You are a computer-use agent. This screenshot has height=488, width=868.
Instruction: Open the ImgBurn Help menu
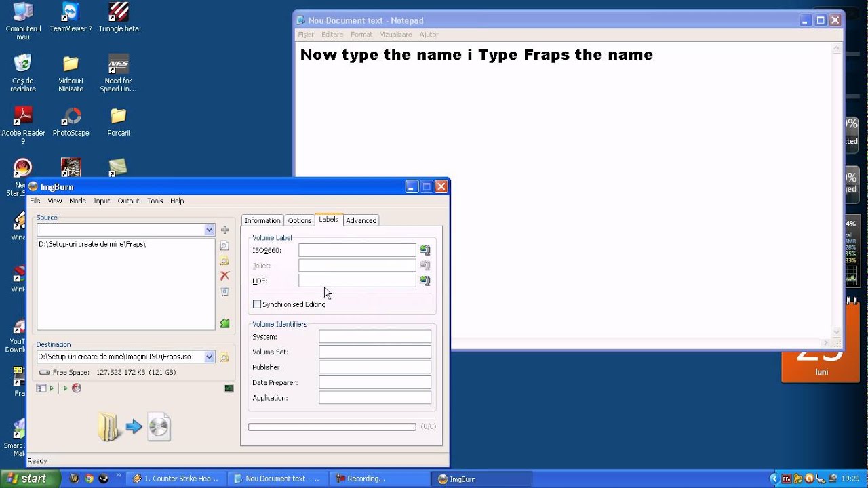pyautogui.click(x=177, y=201)
